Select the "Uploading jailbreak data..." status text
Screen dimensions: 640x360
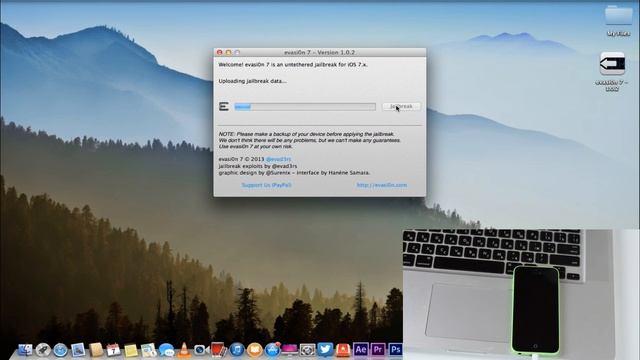(252, 81)
